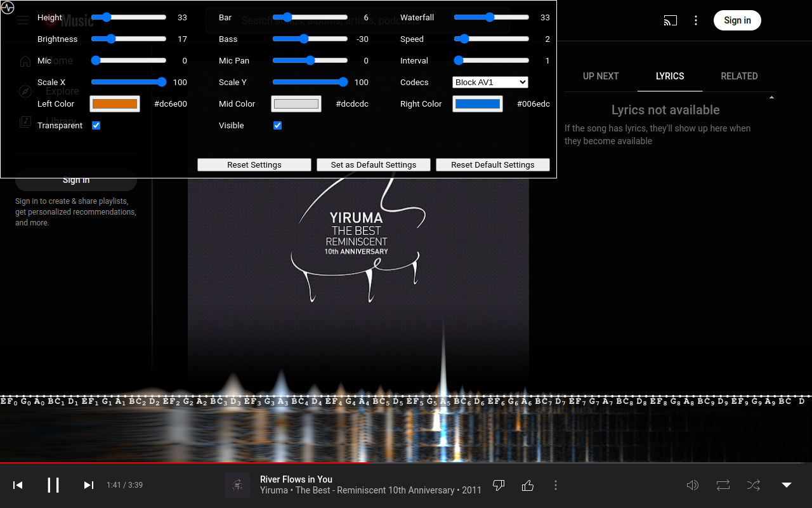The width and height of the screenshot is (812, 508).
Task: Adjust the Brightness slider
Action: [129, 39]
